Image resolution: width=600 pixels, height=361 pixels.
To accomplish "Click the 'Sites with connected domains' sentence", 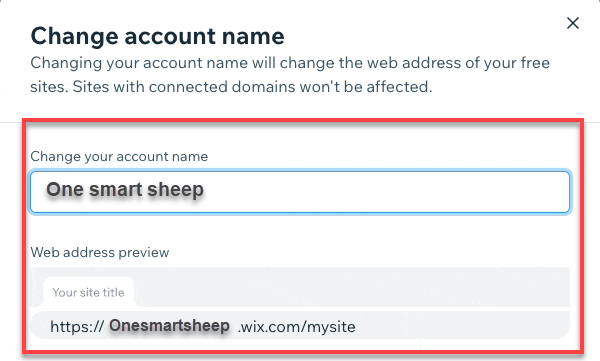I will click(252, 87).
